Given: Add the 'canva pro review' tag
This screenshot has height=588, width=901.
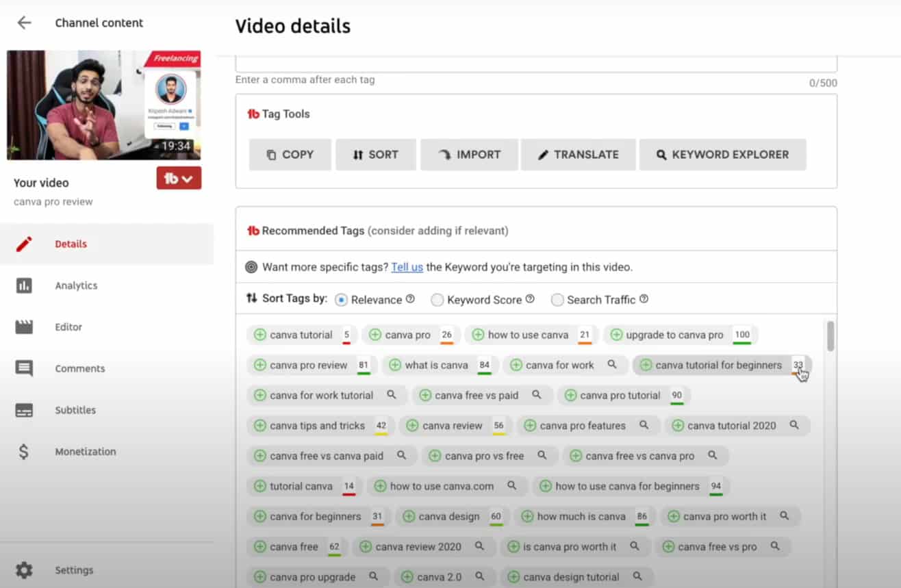Looking at the screenshot, I should point(260,365).
